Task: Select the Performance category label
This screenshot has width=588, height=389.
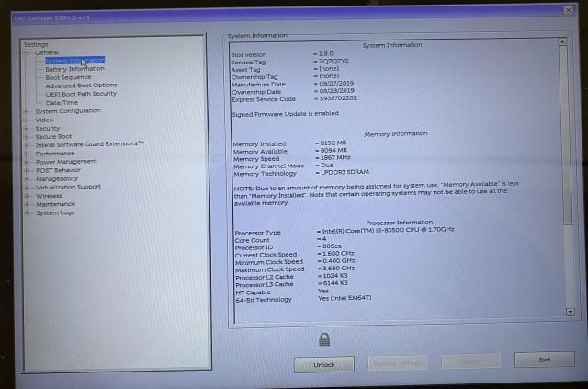Action: click(x=55, y=154)
